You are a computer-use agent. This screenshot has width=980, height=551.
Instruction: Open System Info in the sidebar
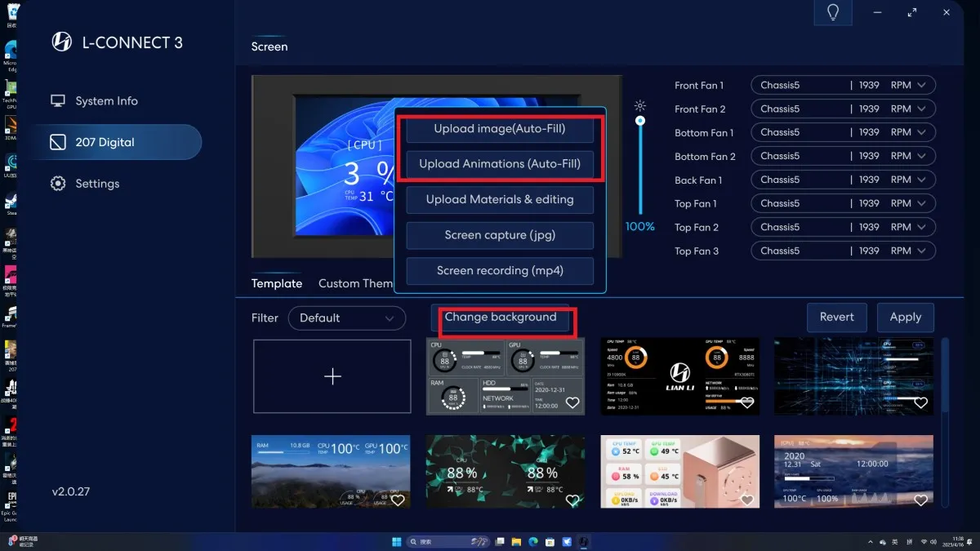click(106, 101)
